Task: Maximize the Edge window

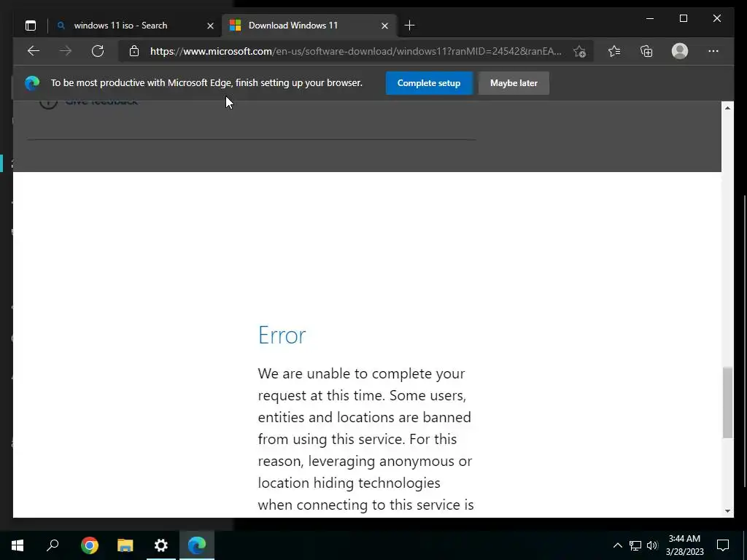Action: [684, 18]
